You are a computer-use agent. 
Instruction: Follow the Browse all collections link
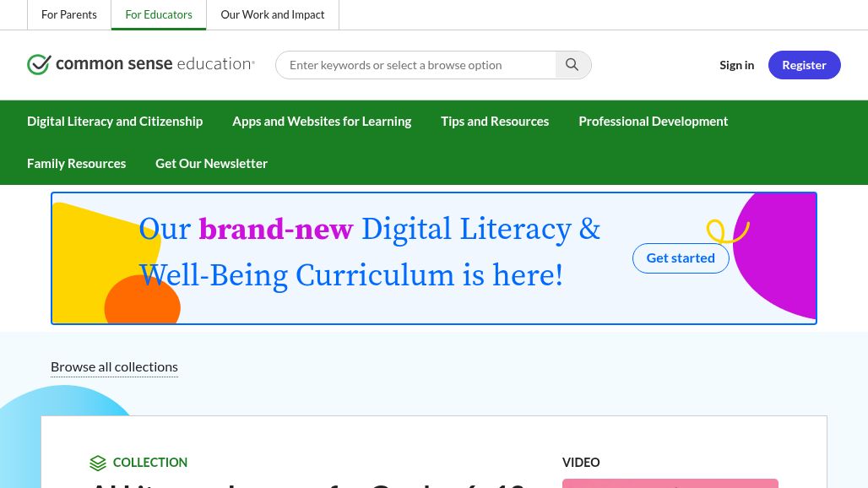(x=114, y=366)
